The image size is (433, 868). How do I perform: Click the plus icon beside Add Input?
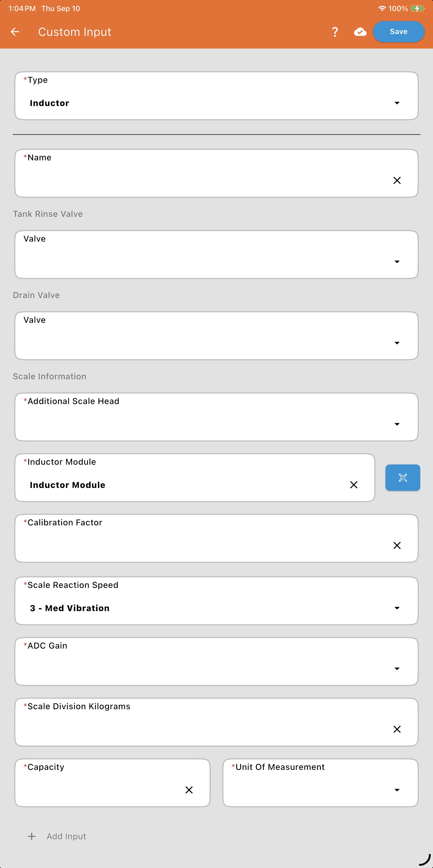pos(32,836)
